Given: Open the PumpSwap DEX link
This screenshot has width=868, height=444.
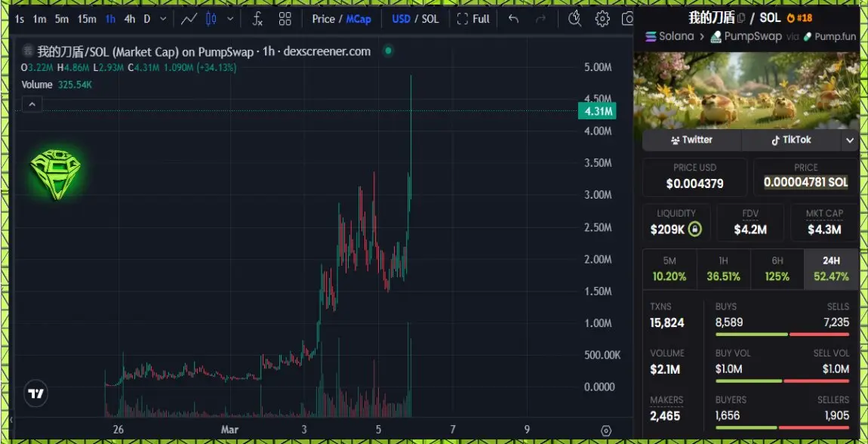Looking at the screenshot, I should click(746, 36).
